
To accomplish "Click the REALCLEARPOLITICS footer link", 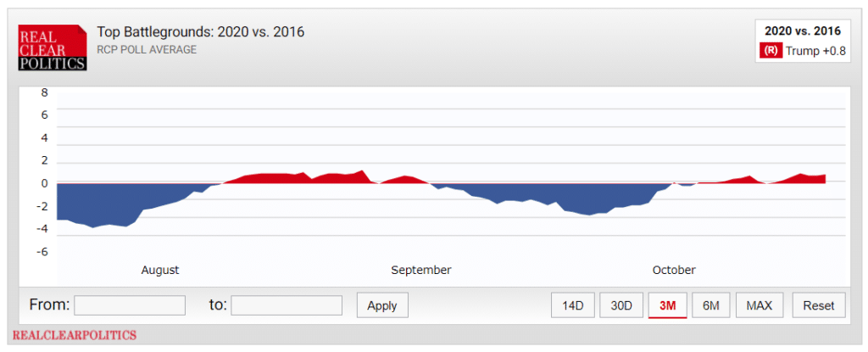I will coord(75,335).
